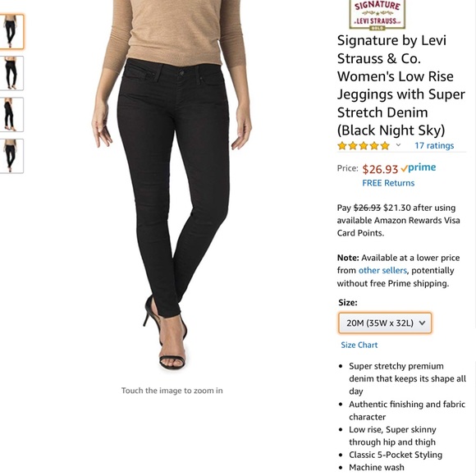Click the product title text
Screen dimensions: 476x476
tap(401, 85)
